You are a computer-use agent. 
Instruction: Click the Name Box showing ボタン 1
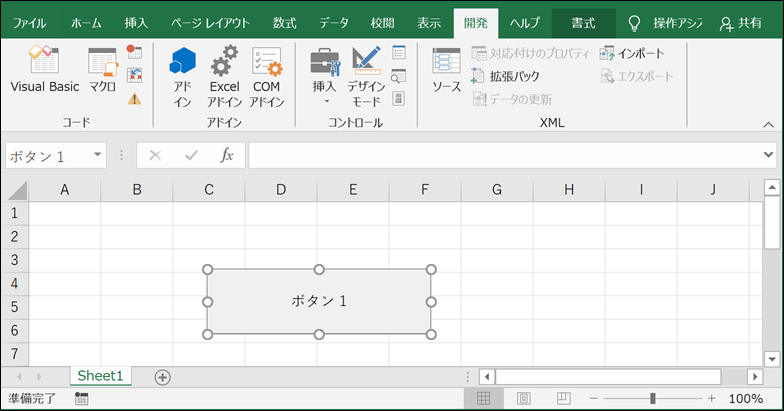48,156
